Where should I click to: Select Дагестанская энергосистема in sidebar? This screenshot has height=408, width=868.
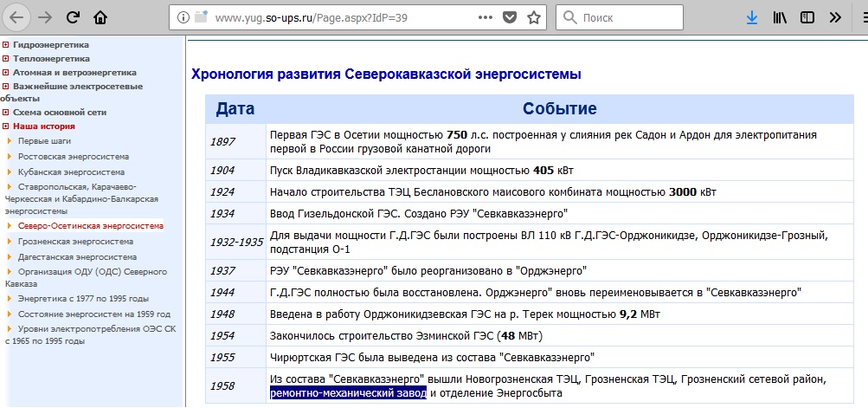point(77,257)
